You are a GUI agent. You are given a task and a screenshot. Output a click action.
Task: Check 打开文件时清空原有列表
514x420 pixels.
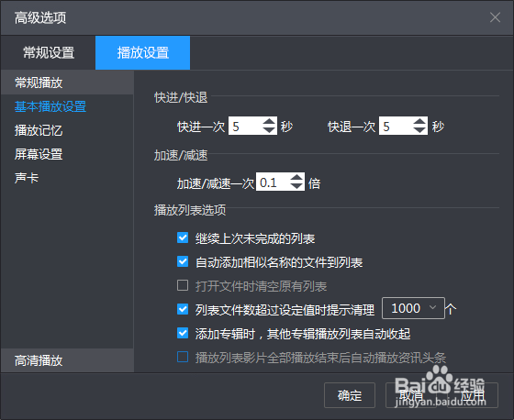tap(183, 285)
